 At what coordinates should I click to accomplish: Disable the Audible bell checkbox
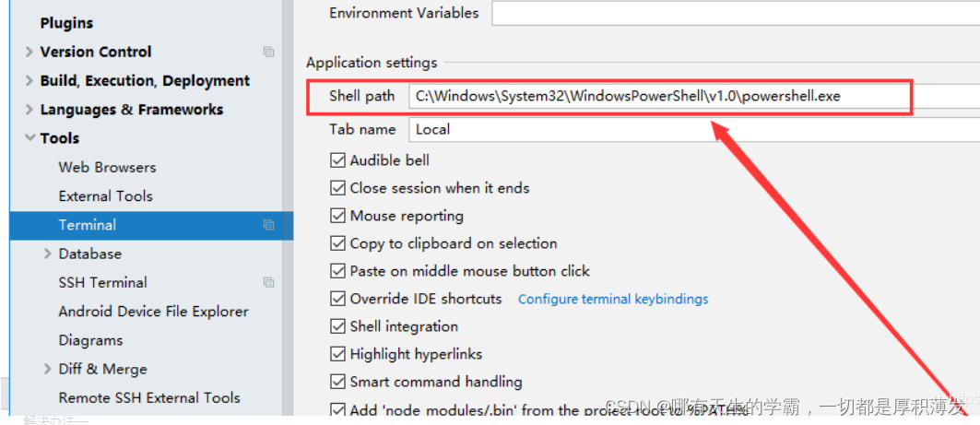click(337, 160)
